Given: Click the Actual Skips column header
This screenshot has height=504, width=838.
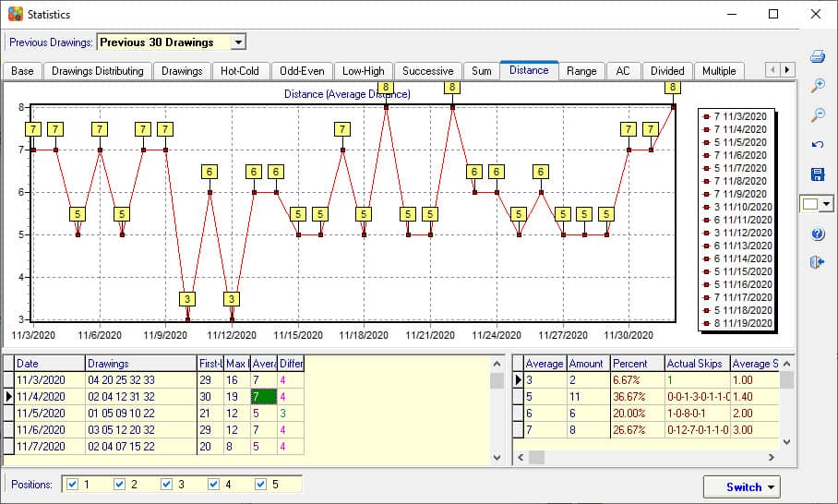Looking at the screenshot, I should coord(698,364).
